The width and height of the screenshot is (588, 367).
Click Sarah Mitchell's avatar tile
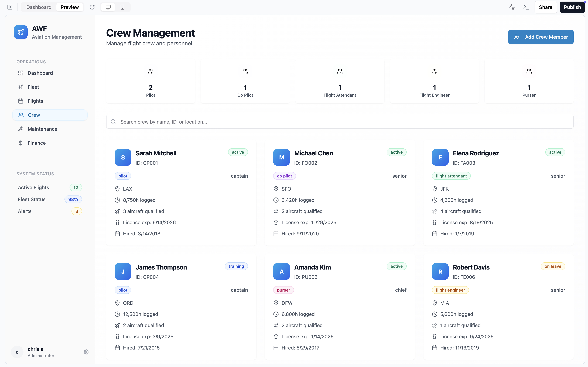coord(123,157)
